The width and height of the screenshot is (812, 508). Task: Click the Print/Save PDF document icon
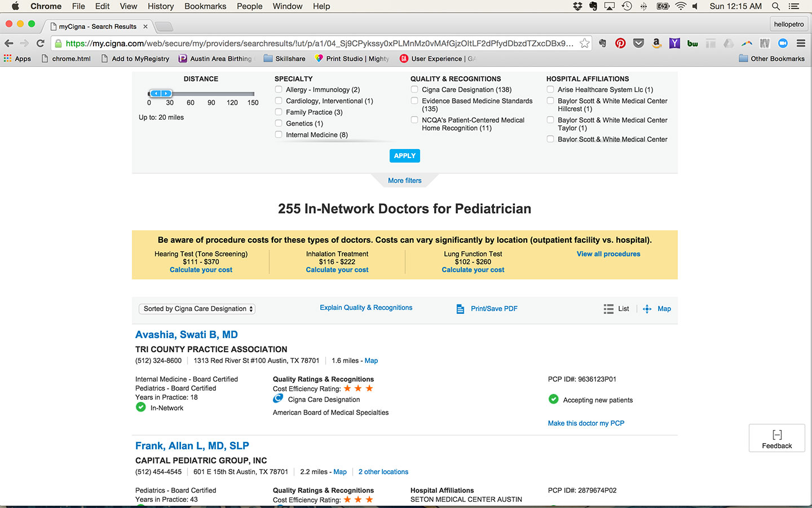tap(460, 309)
